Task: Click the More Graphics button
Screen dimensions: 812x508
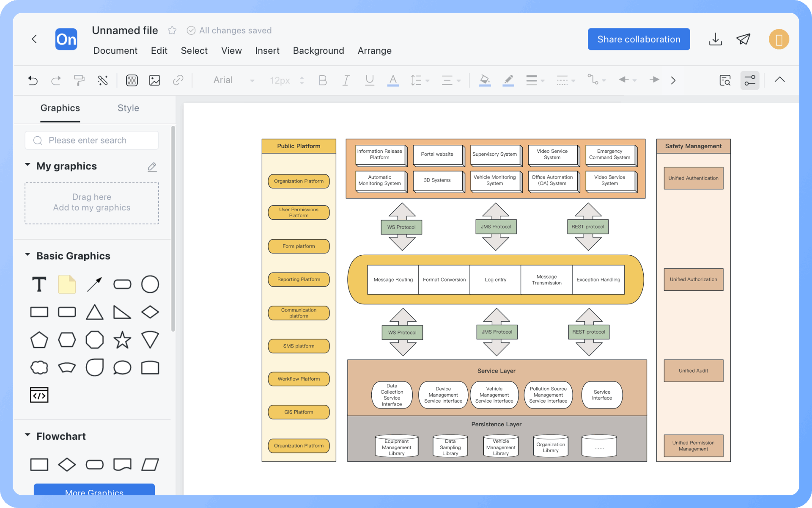Action: (x=94, y=490)
